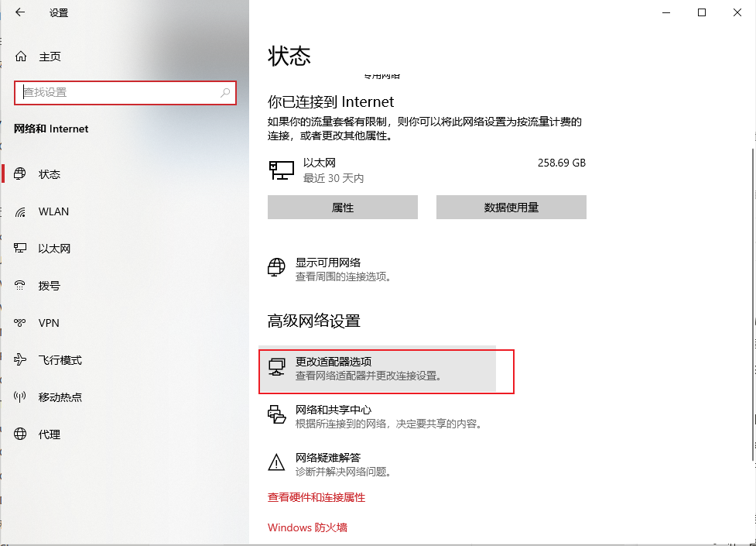
Task: Click the mobile hotspot (移动热点) icon
Action: [x=21, y=397]
